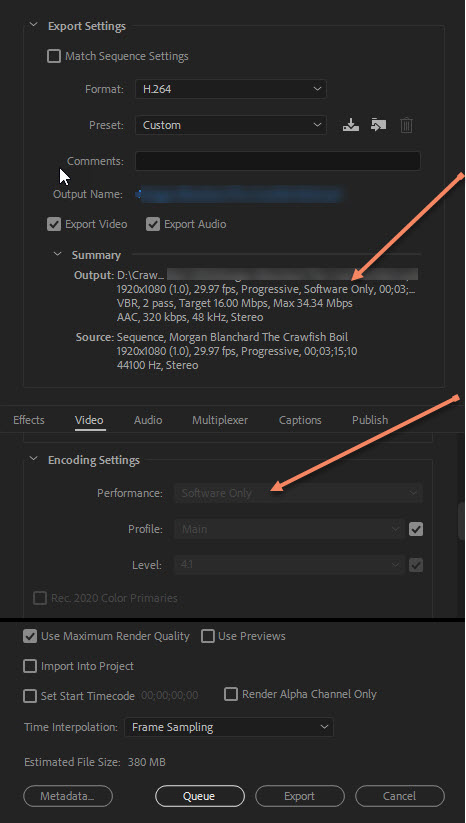Enable Match Sequence Settings checkbox
Screen dimensions: 466x823
54,56
